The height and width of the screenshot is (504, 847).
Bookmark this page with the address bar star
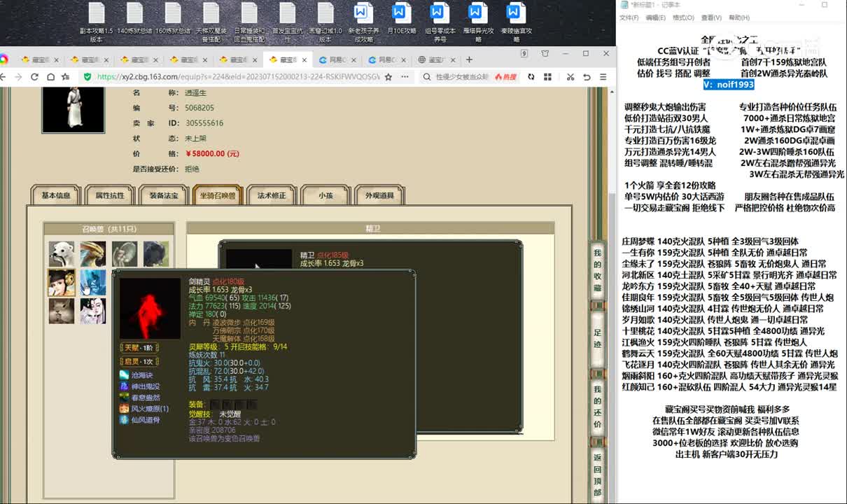(388, 76)
